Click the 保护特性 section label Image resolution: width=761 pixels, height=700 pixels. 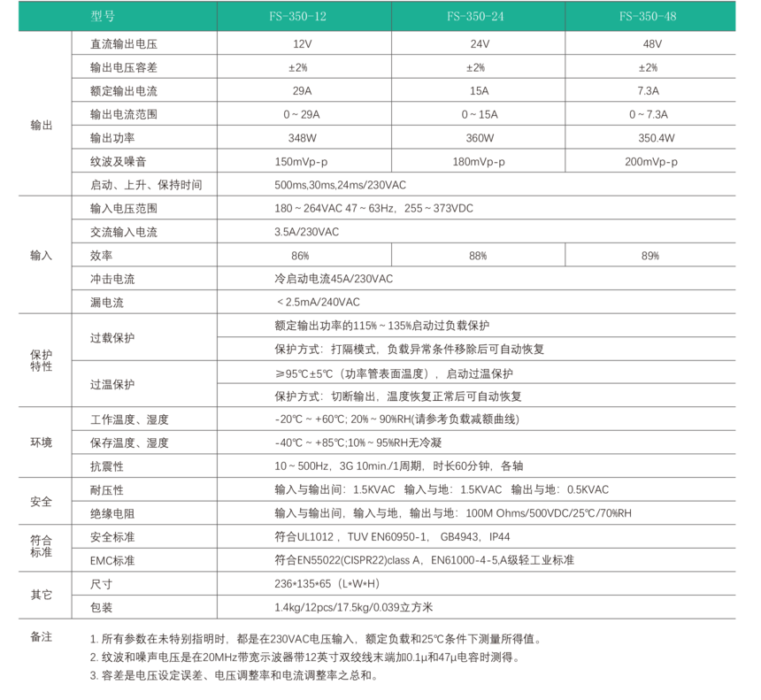(42, 360)
